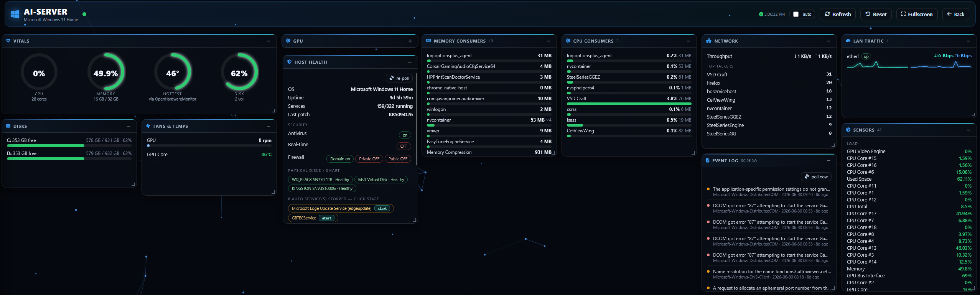Select the Memory Compression row

(x=489, y=152)
